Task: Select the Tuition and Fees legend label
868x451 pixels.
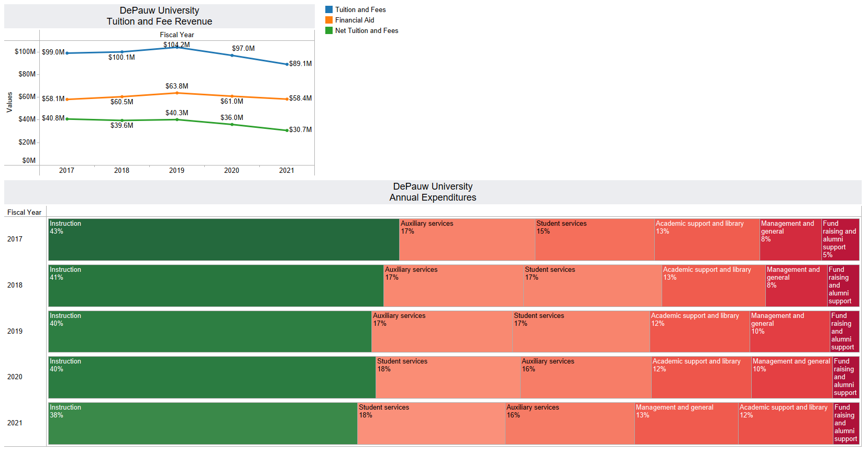Action: coord(360,9)
